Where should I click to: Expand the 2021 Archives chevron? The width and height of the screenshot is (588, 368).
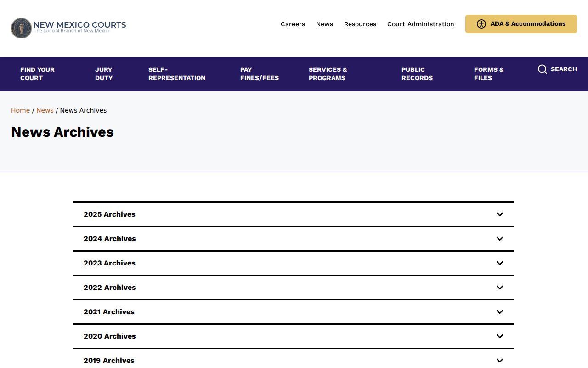500,312
